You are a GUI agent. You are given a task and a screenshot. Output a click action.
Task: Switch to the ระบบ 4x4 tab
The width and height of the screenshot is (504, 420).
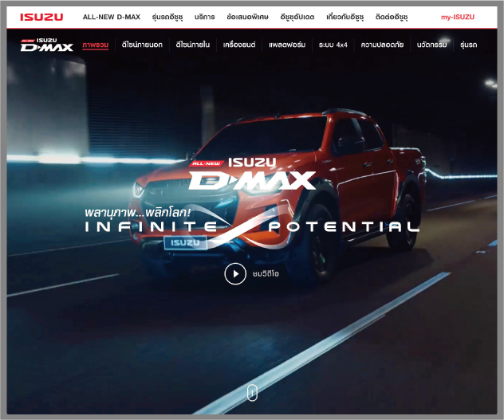[x=333, y=45]
